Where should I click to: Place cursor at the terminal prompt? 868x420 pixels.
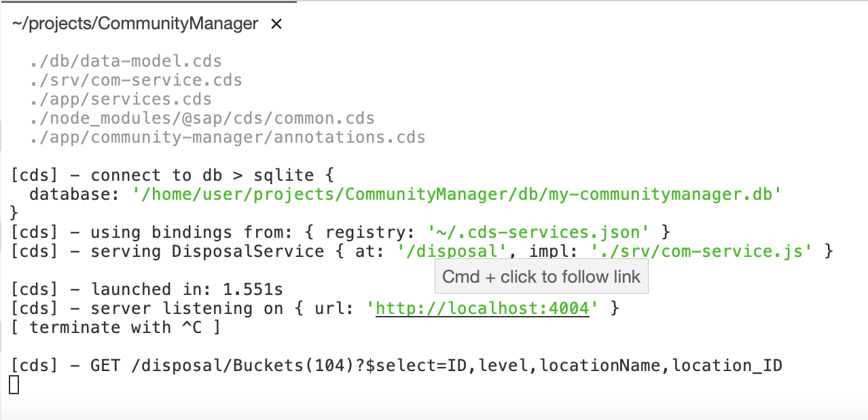pos(15,385)
